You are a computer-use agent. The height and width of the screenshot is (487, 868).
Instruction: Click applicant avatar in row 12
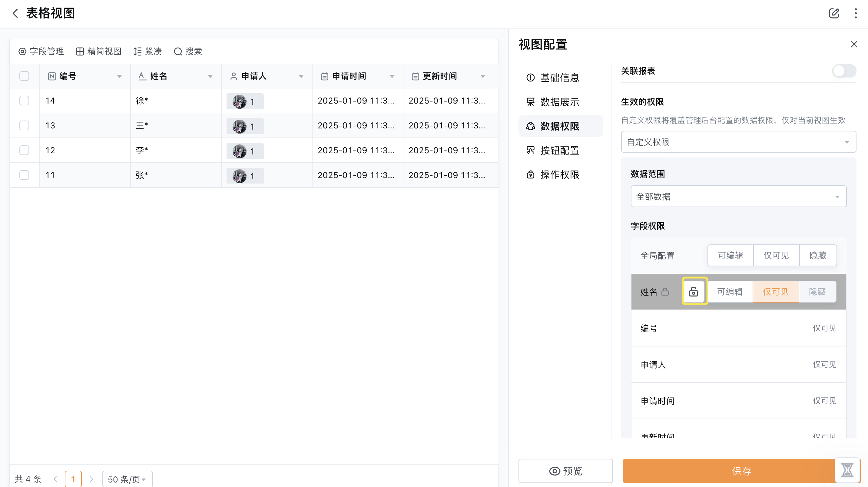(x=239, y=151)
